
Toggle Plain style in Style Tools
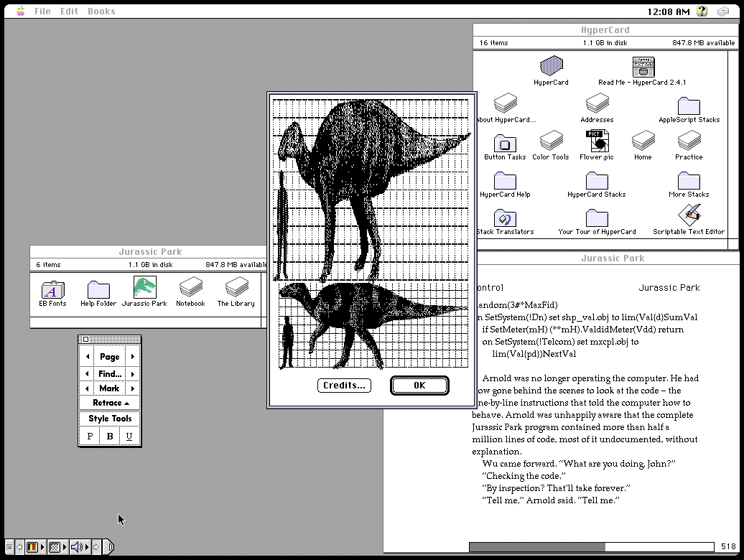90,436
